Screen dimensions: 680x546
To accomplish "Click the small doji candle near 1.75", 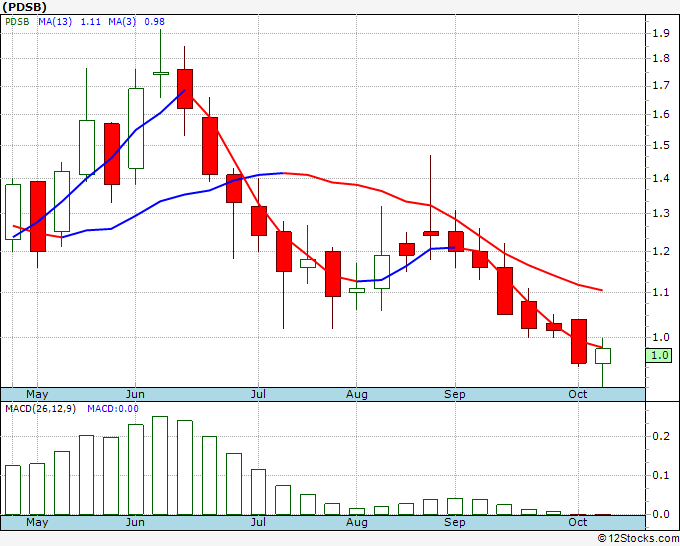I will (x=160, y=73).
